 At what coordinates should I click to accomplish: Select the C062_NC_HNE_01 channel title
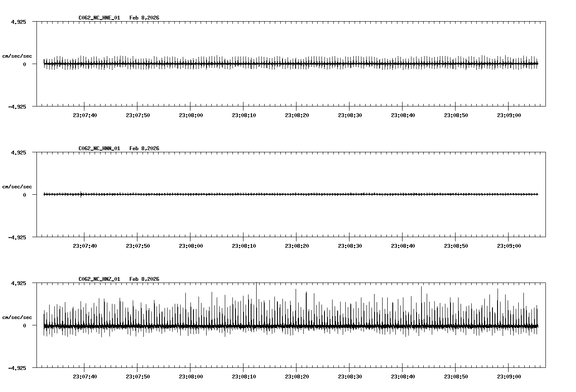(98, 18)
